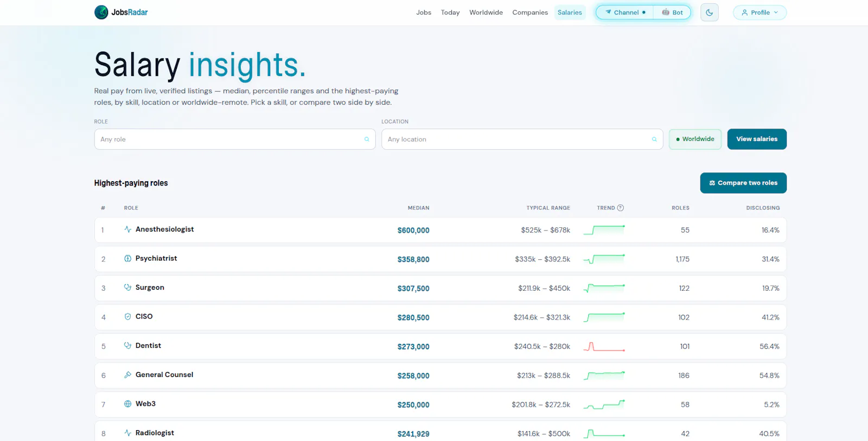Click the 1,175 roles count
The image size is (868, 441).
click(682, 259)
